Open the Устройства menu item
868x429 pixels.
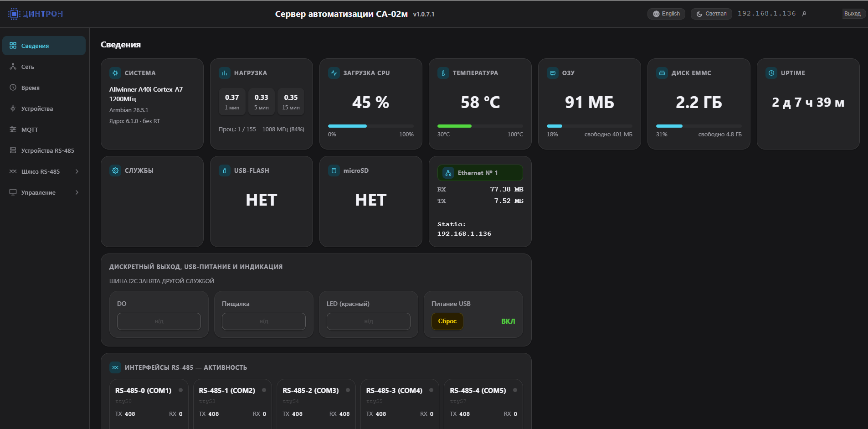[x=44, y=109]
